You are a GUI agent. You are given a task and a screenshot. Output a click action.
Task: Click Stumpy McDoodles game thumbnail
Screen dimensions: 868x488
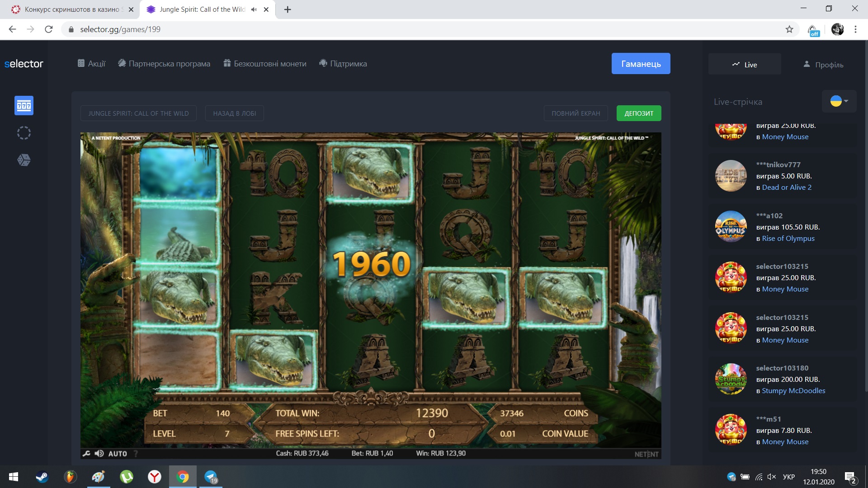731,379
